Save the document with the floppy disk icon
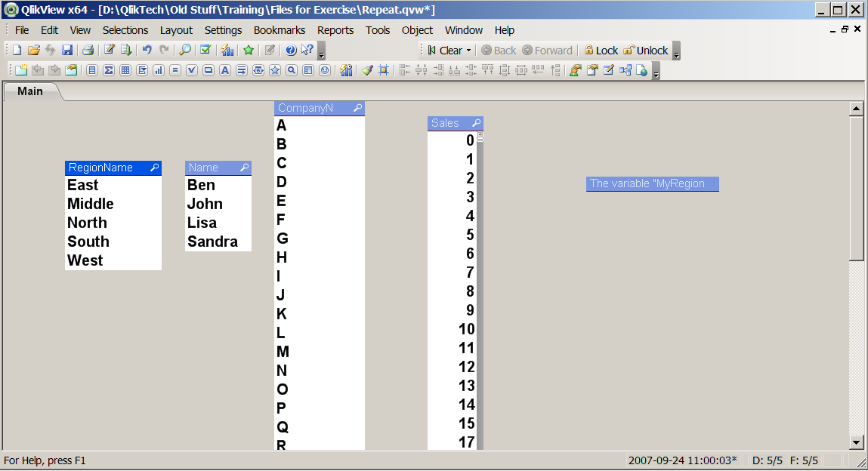This screenshot has width=868, height=471. coord(67,51)
